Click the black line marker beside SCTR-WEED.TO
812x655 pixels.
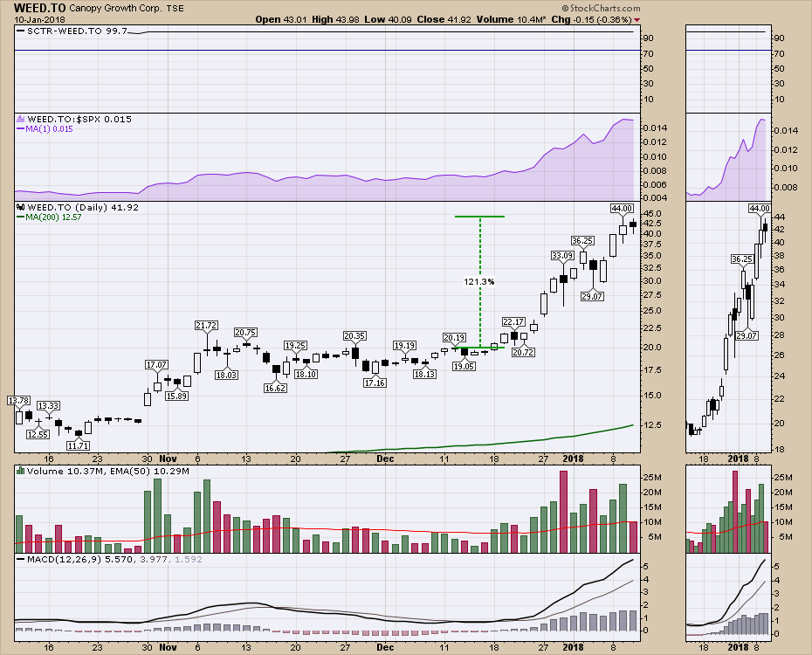[x=20, y=31]
